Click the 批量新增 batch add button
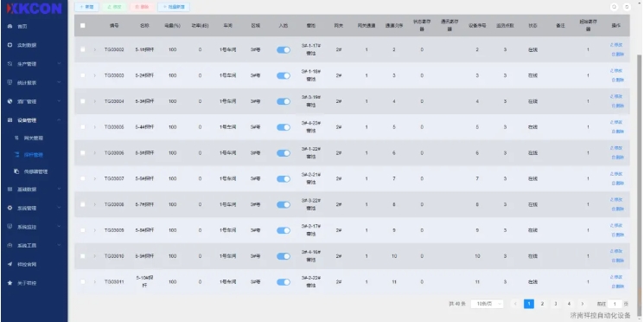This screenshot has width=644, height=322. [x=174, y=7]
